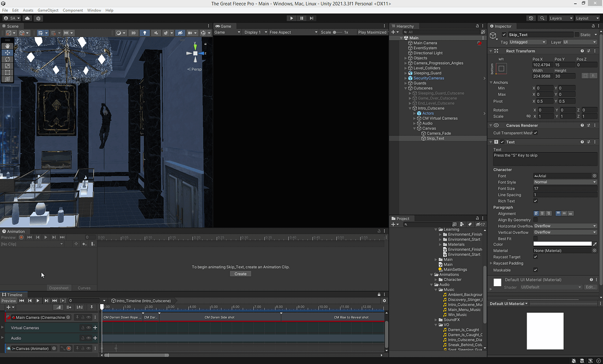Open the Horizontal Overflow dropdown
The height and width of the screenshot is (364, 603).
pyautogui.click(x=564, y=226)
